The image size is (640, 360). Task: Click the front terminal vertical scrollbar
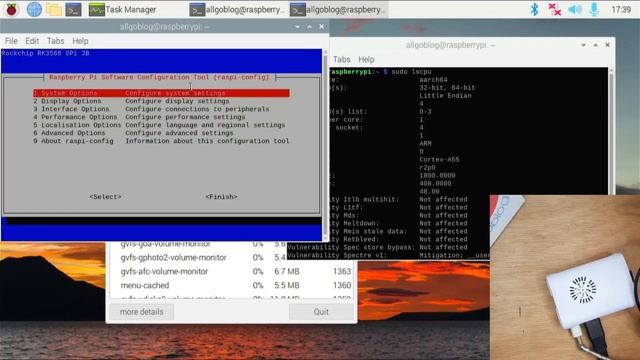coord(325,145)
